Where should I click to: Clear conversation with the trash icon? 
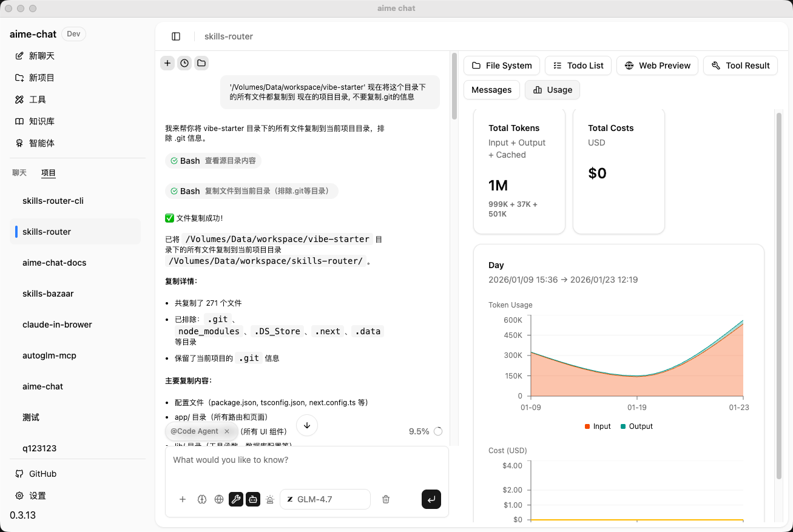[x=386, y=499]
